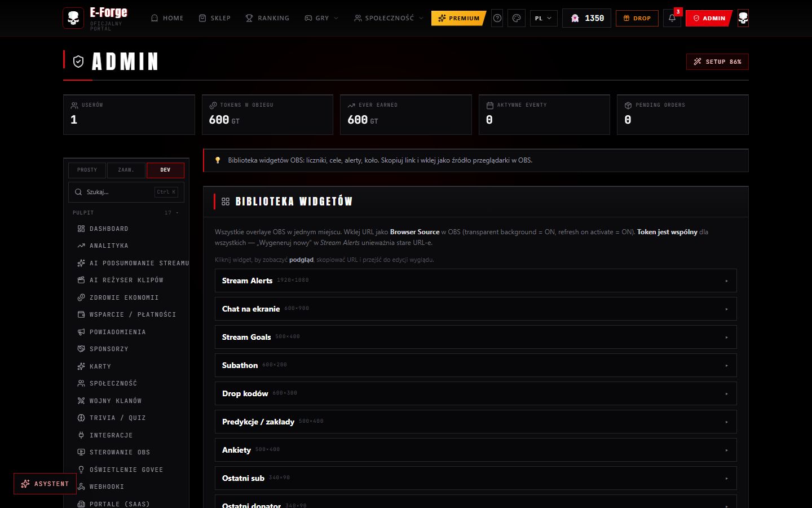Open the Asystent floating button

tap(45, 484)
